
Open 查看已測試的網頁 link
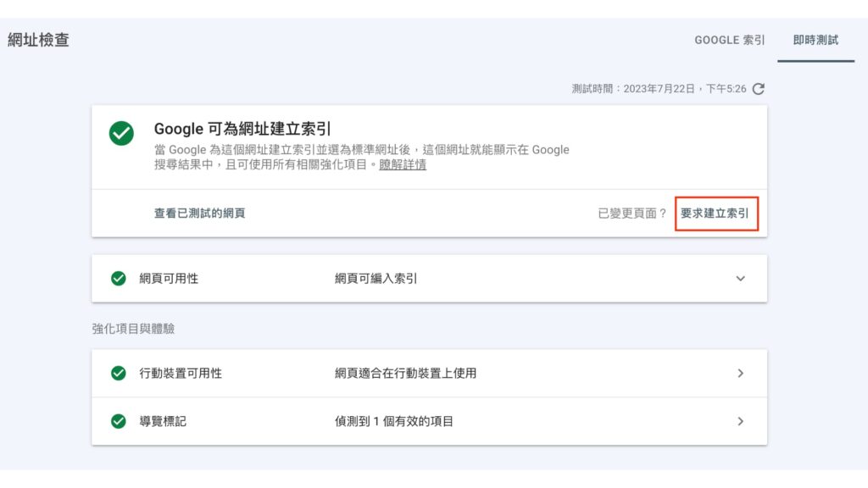click(199, 213)
